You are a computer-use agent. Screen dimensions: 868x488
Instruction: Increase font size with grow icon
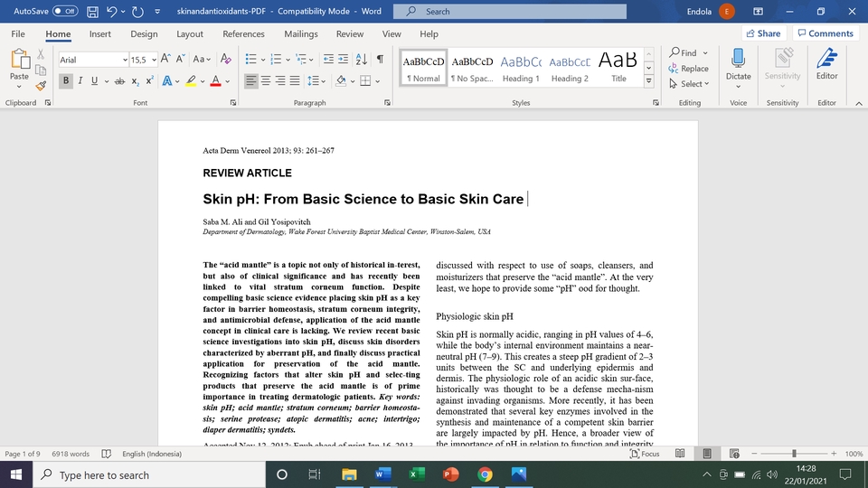pyautogui.click(x=165, y=59)
